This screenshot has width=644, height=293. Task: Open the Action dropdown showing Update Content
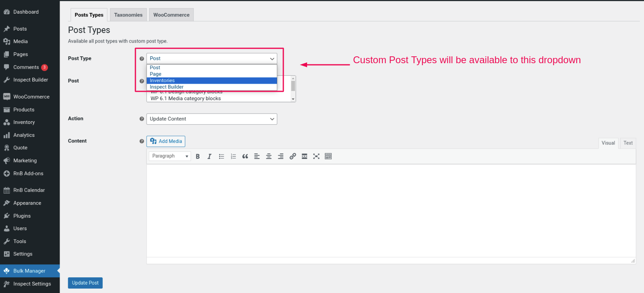coord(212,119)
